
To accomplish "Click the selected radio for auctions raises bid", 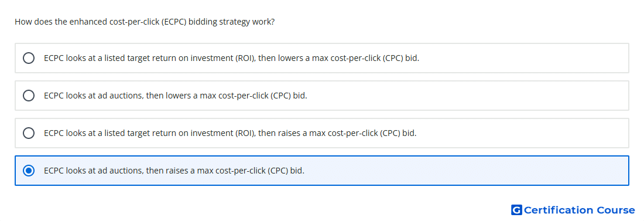I will [29, 171].
